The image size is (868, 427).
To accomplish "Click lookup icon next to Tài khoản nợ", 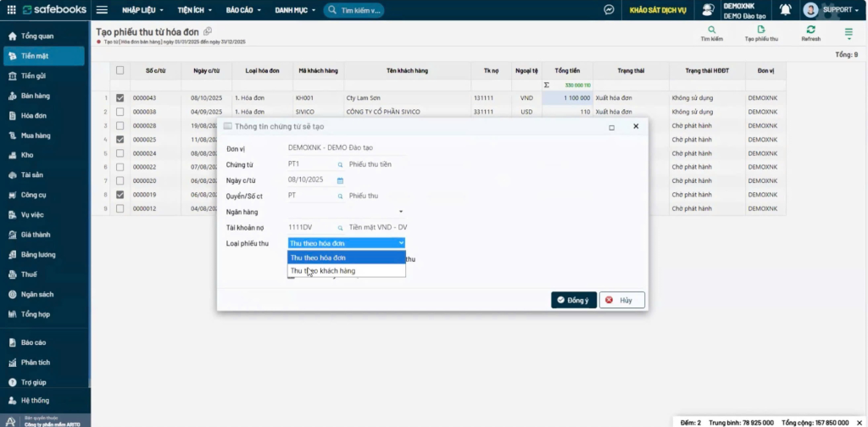I will pyautogui.click(x=341, y=227).
